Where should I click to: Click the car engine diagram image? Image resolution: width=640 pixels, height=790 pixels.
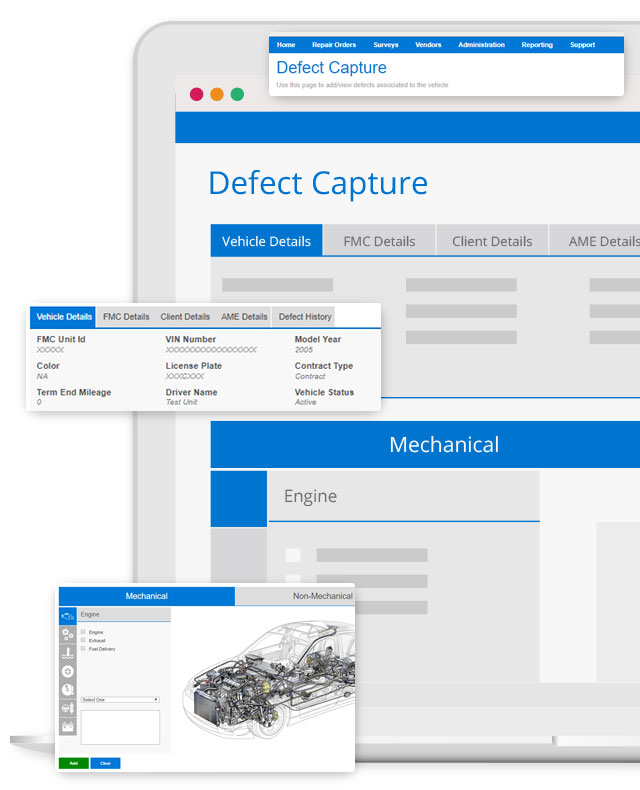268,680
